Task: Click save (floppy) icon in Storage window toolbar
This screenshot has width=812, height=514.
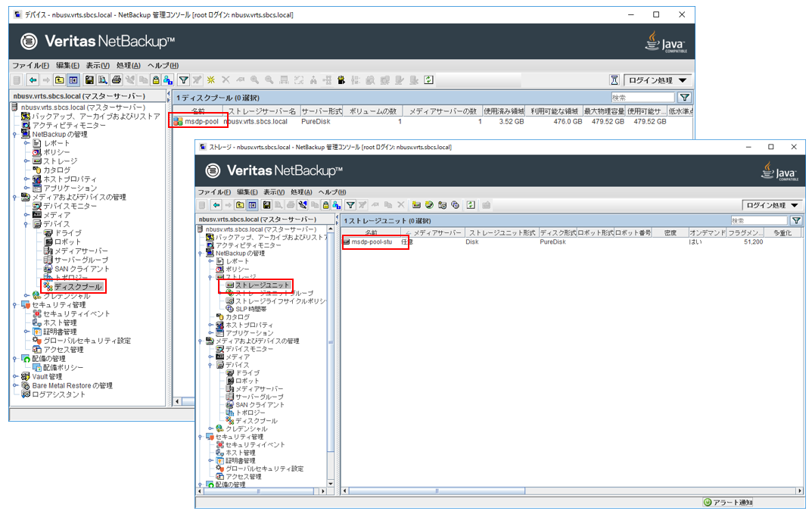Action: tap(266, 205)
